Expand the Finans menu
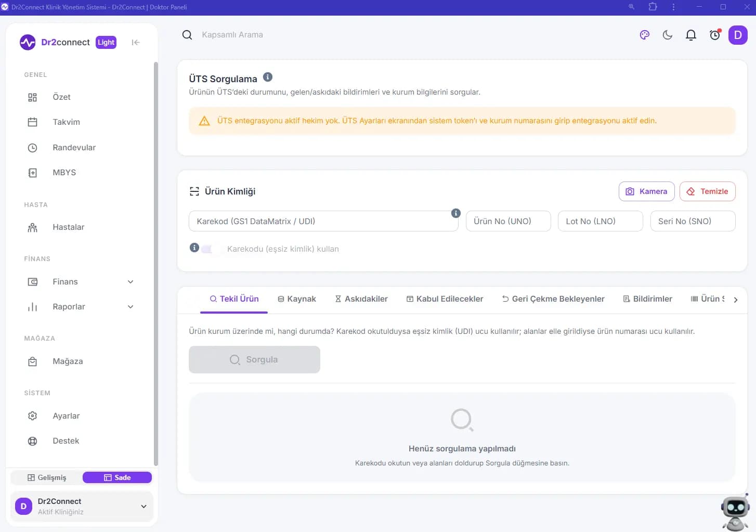Viewport: 756px width, 532px height. click(x=81, y=282)
